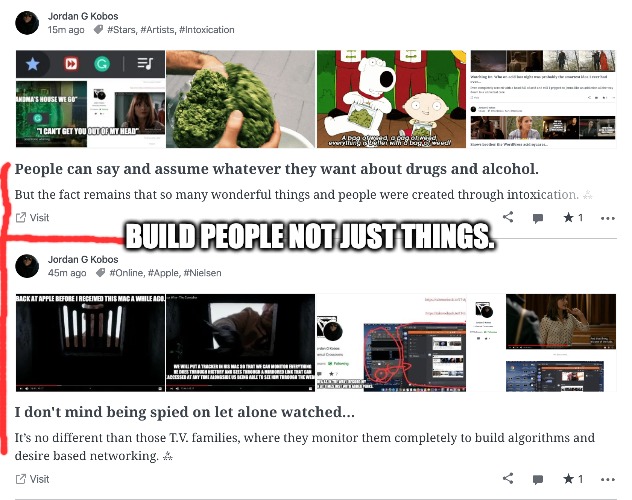Open headline about drugs and alcohol
Image resolution: width=632 pixels, height=500 pixels.
(276, 169)
